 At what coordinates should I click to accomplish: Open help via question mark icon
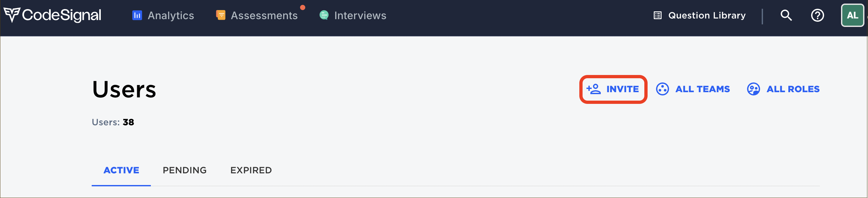click(817, 16)
